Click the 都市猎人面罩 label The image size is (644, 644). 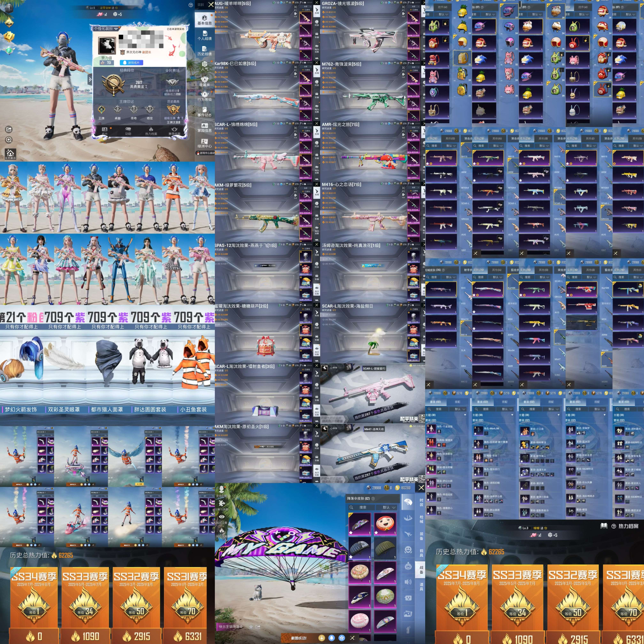tap(107, 409)
